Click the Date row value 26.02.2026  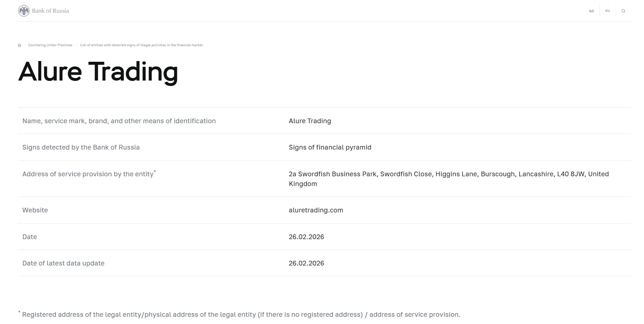[x=306, y=237]
